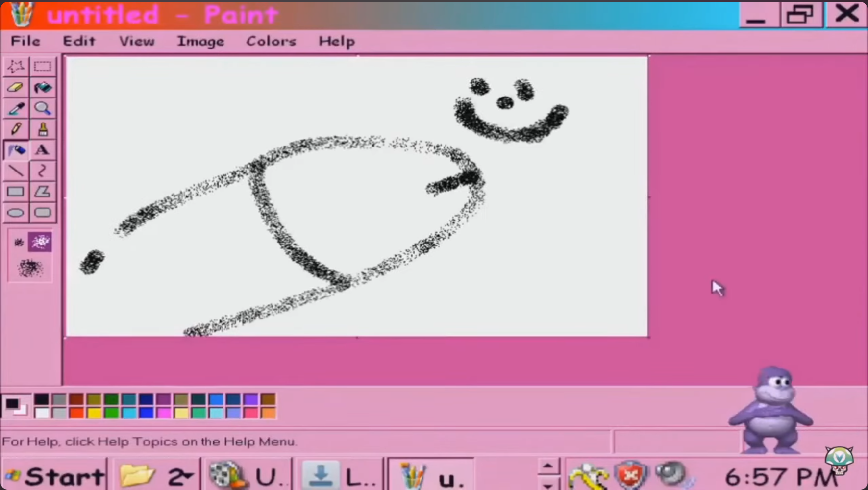Switch to the 'U..' taskbar window
This screenshot has width=868, height=490.
click(x=248, y=475)
